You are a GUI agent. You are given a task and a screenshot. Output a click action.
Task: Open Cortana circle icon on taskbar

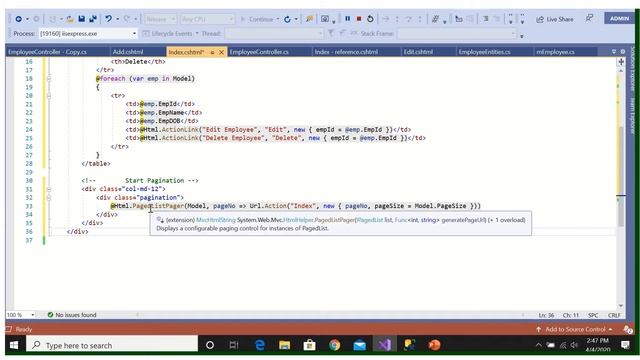coord(210,345)
